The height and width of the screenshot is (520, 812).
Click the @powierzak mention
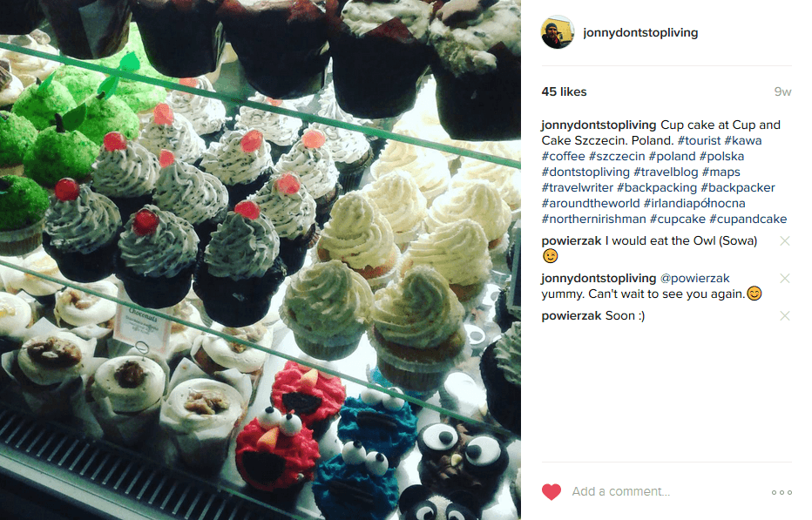[x=694, y=279]
